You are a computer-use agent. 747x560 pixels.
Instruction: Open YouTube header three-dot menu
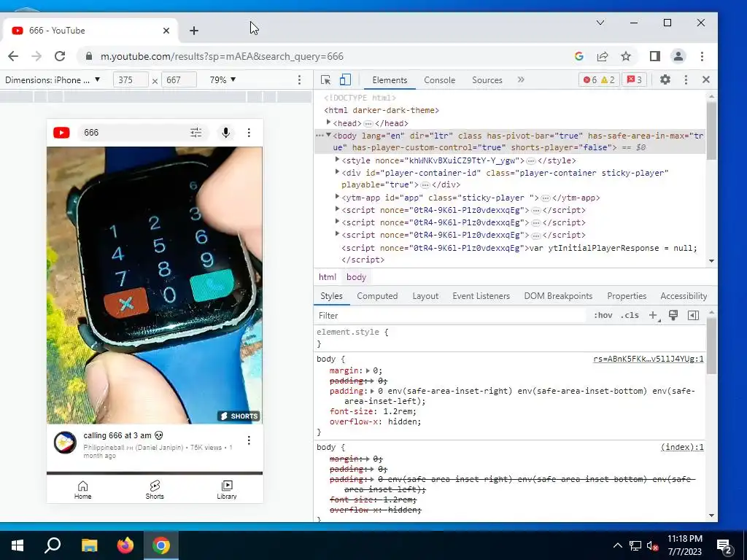pos(249,133)
